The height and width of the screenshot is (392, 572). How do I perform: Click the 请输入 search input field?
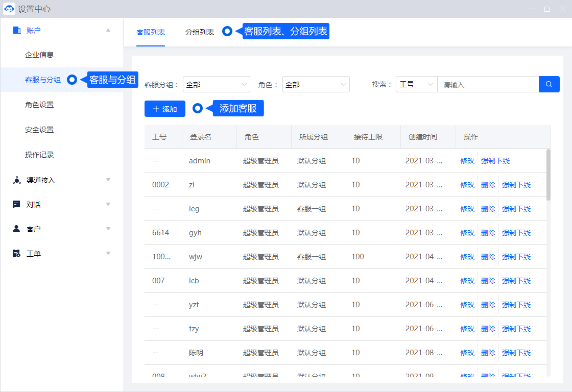coord(488,84)
